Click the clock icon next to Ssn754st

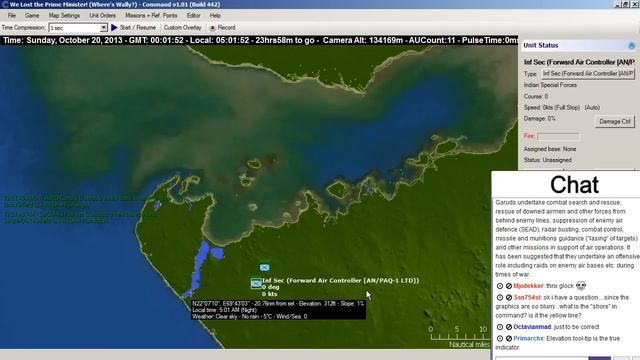pyautogui.click(x=500, y=298)
